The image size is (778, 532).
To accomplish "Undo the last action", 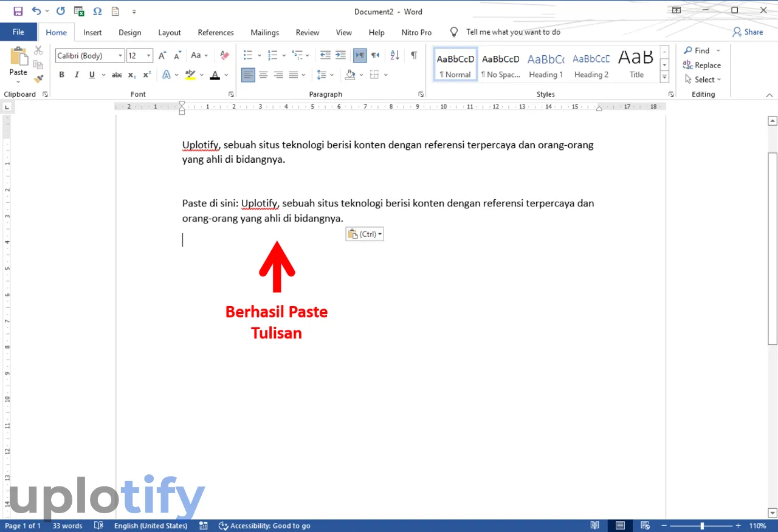I will 36,11.
